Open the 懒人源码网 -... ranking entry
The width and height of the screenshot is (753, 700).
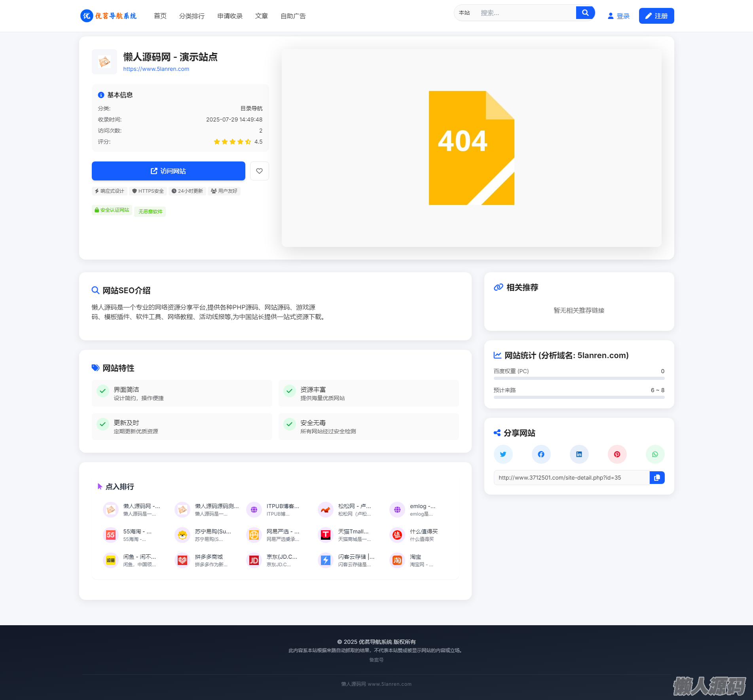(x=132, y=510)
